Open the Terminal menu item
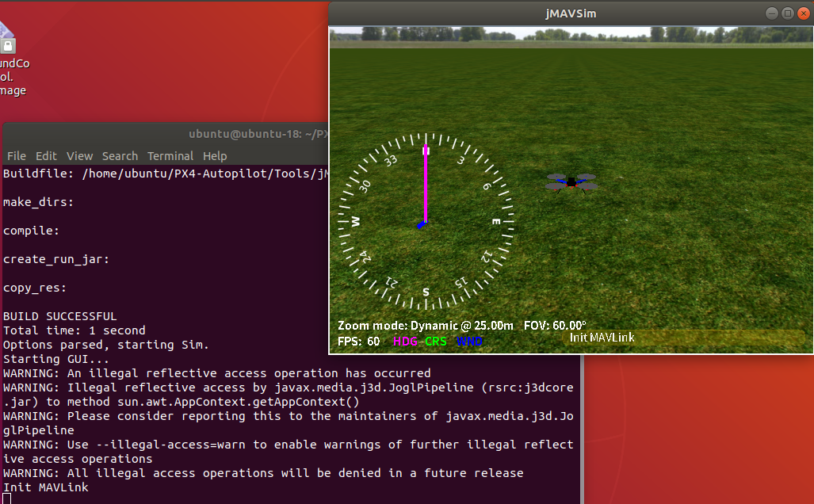The image size is (814, 504). point(170,155)
